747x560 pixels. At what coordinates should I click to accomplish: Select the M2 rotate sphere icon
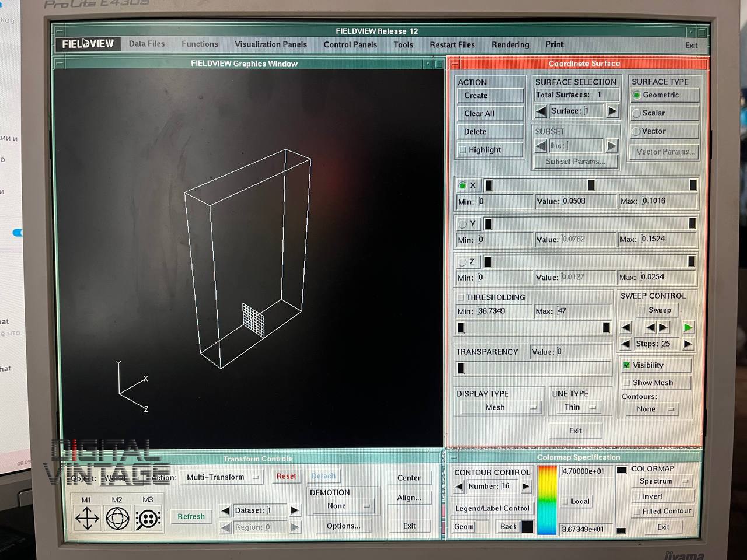[x=117, y=518]
